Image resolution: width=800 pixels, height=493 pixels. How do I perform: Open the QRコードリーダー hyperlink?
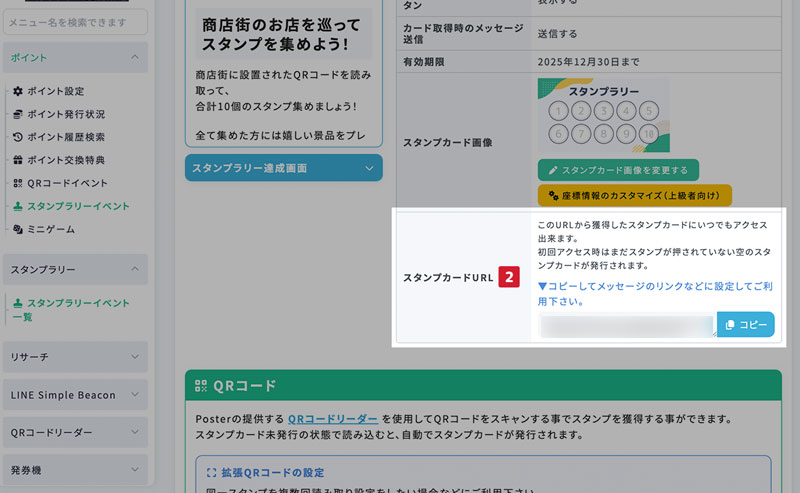coord(333,418)
